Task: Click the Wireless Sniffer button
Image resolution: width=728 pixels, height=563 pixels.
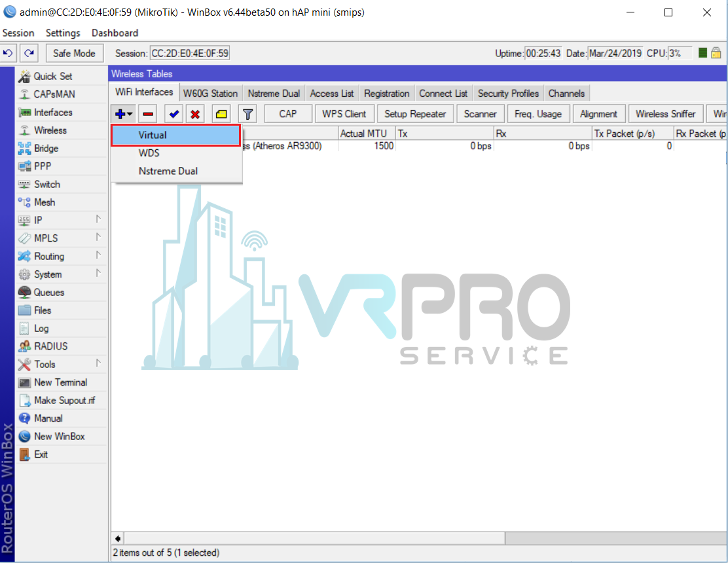Action: click(x=665, y=114)
